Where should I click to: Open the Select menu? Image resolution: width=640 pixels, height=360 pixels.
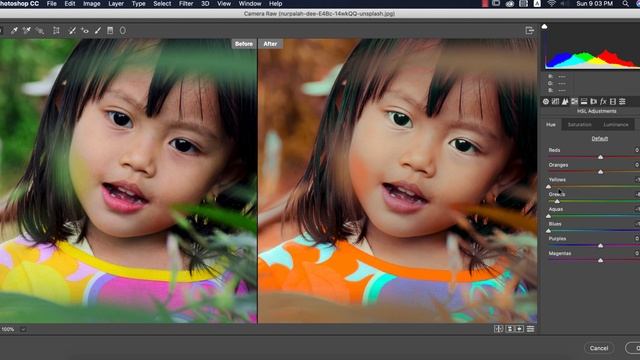coord(162,4)
